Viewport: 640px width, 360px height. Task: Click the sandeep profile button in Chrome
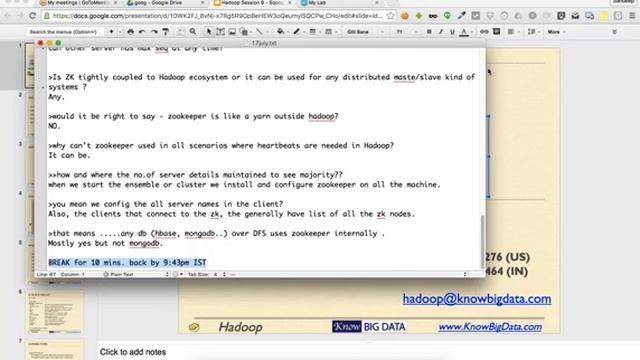(624, 2)
